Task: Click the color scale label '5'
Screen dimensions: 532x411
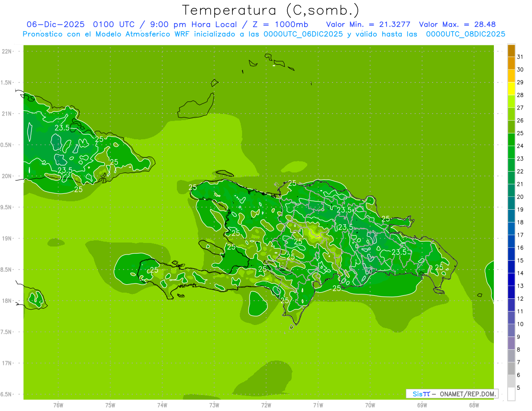Action: point(518,388)
